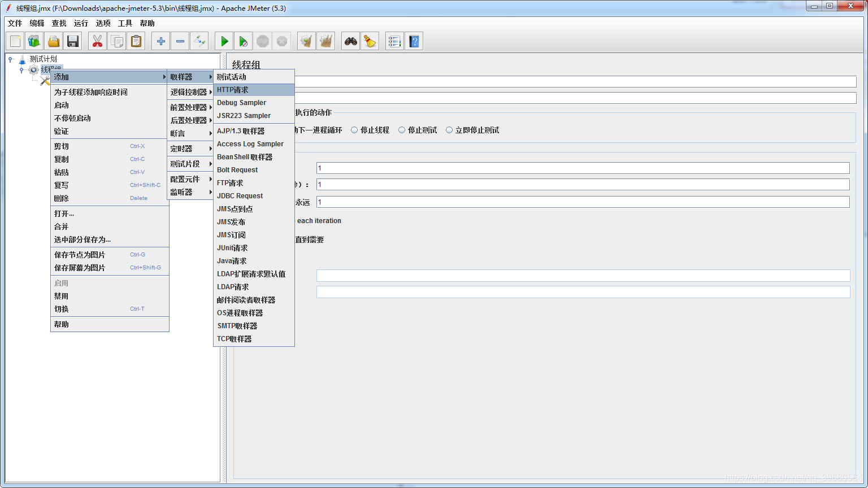Expand the 测试片段 submenu

coord(190,164)
